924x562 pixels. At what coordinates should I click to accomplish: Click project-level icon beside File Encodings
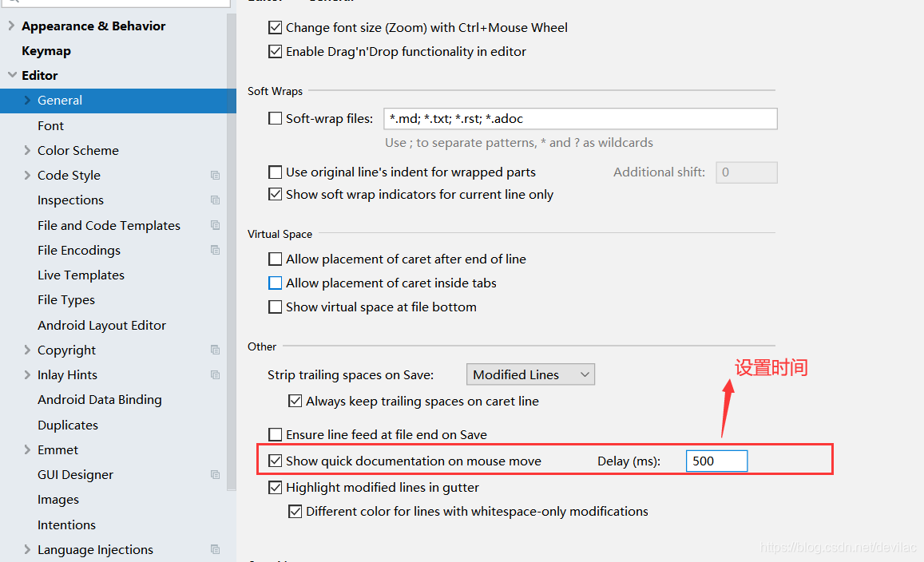(x=215, y=251)
